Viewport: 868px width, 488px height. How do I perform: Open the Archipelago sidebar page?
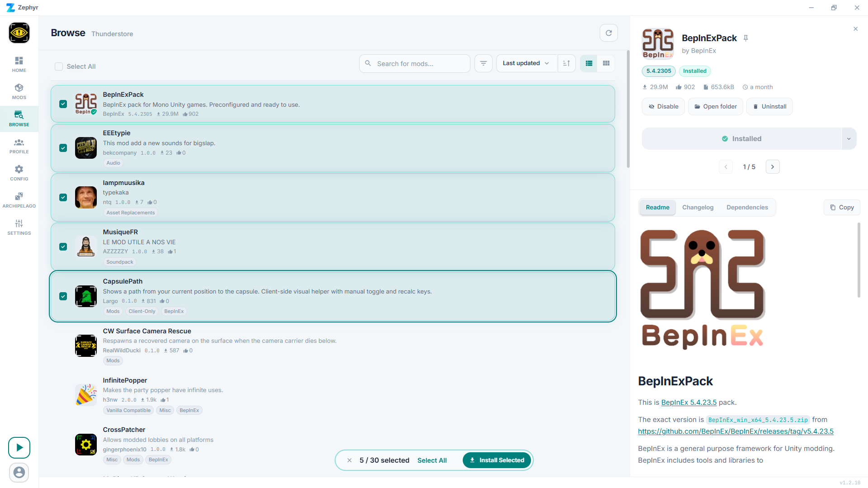[19, 200]
